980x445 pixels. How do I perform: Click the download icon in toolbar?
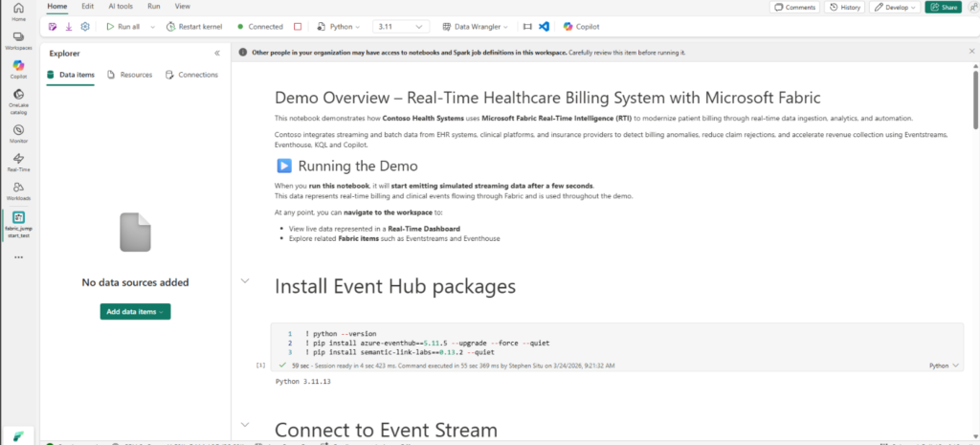pyautogui.click(x=69, y=27)
